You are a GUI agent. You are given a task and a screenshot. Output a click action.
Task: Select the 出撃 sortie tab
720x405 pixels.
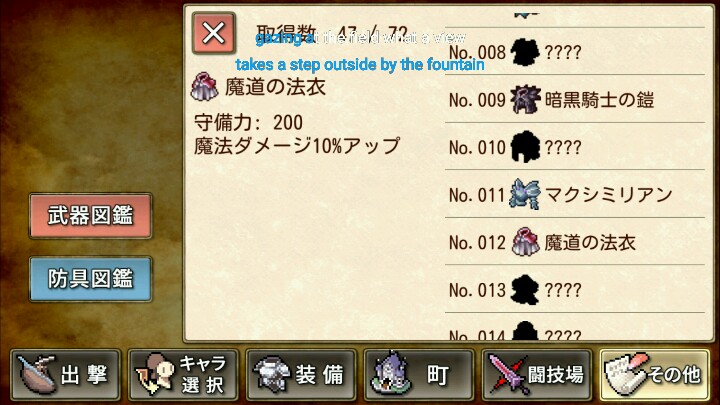(65, 375)
